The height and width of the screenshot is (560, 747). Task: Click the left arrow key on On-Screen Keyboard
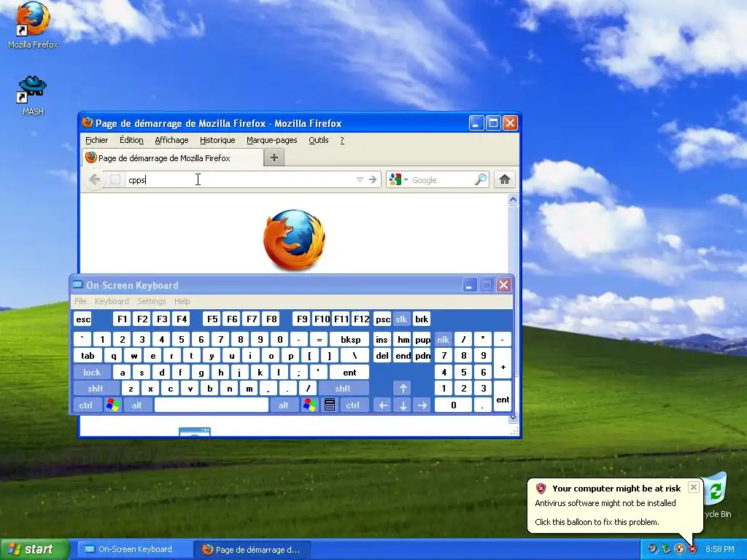383,405
